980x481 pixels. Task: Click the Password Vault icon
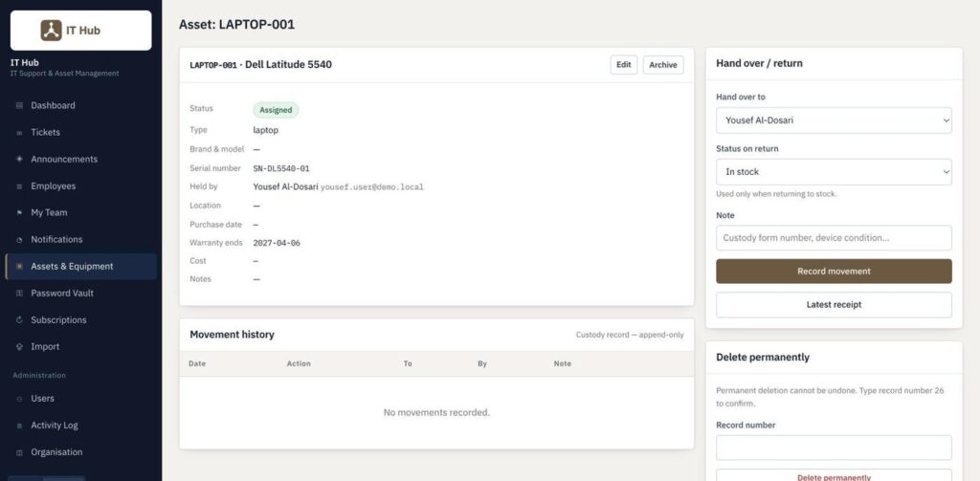[x=19, y=293]
